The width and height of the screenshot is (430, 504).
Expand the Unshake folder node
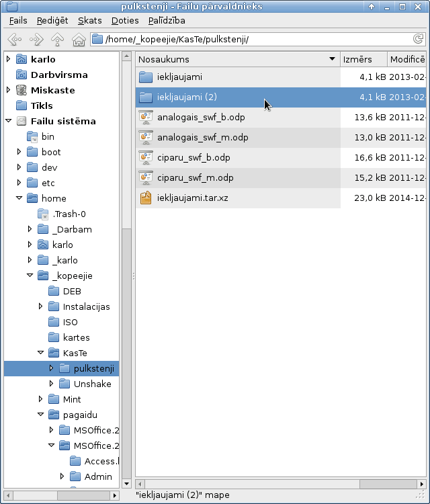51,383
